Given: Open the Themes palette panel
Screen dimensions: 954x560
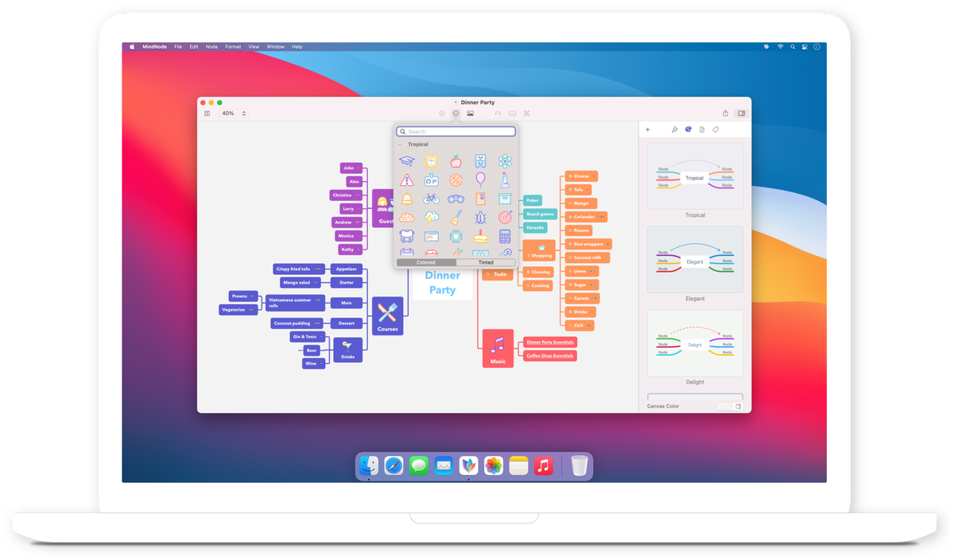Looking at the screenshot, I should click(688, 129).
